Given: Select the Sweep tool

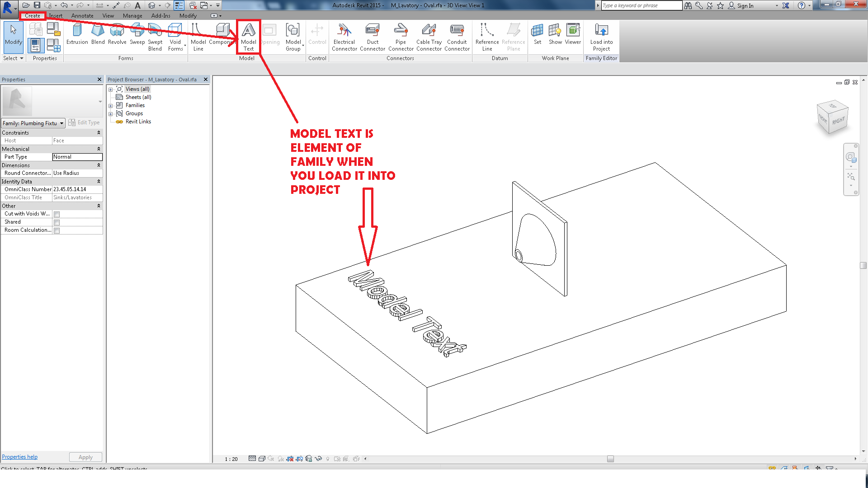Looking at the screenshot, I should point(137,36).
